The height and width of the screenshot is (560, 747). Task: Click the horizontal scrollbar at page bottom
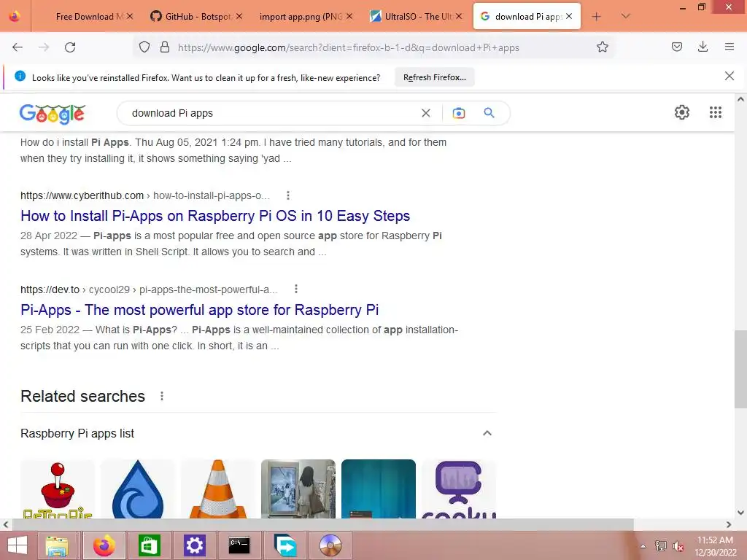pyautogui.click(x=322, y=524)
